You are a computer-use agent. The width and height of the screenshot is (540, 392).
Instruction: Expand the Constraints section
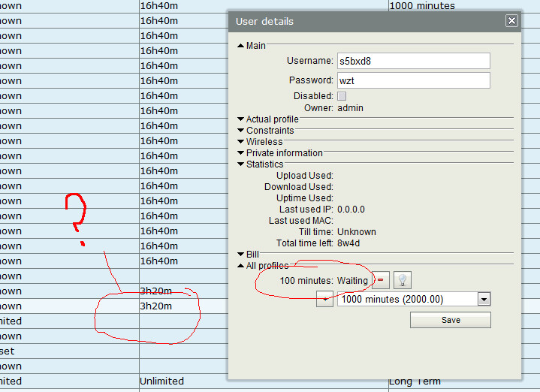click(241, 130)
